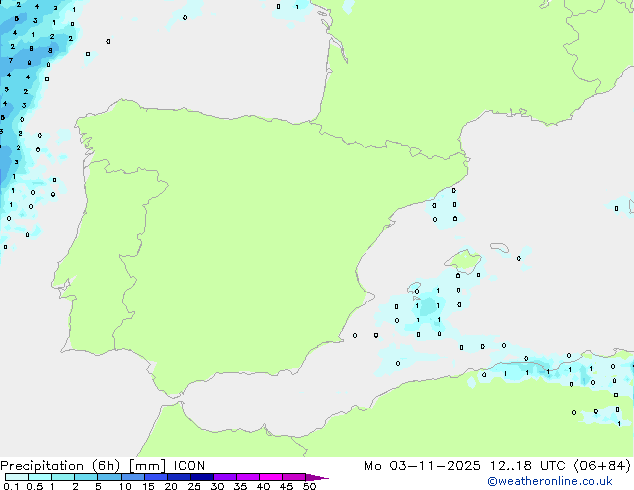Click the "UTC" label
The width and height of the screenshot is (634, 490).
pos(552,466)
